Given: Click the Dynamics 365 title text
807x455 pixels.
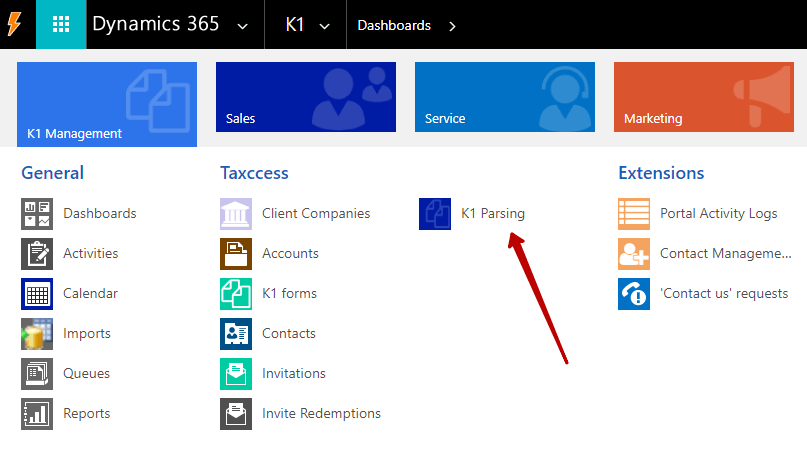Looking at the screenshot, I should (x=155, y=24).
